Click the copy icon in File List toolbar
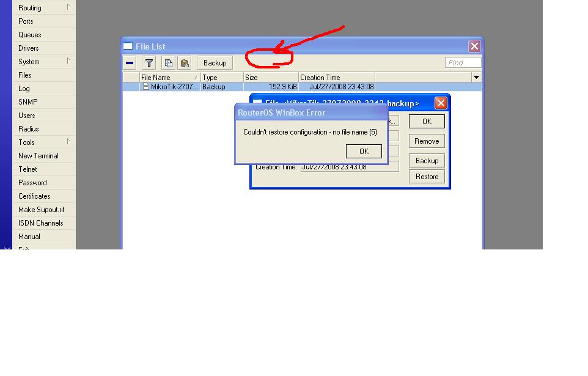 [x=168, y=63]
